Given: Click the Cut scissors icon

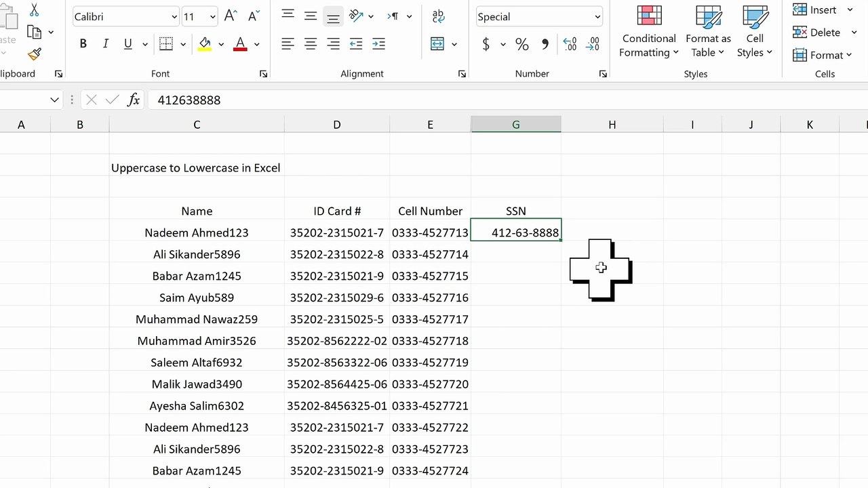Looking at the screenshot, I should [x=34, y=10].
